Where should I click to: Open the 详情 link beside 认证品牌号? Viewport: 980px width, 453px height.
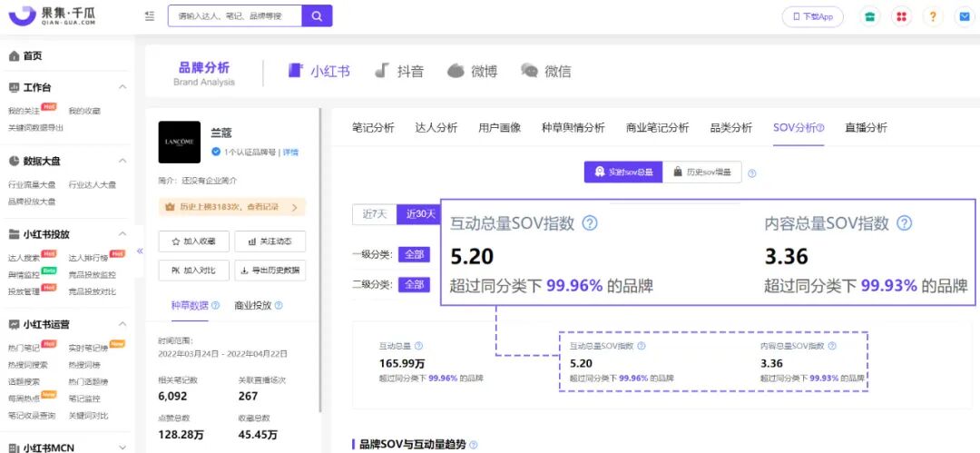(x=291, y=152)
